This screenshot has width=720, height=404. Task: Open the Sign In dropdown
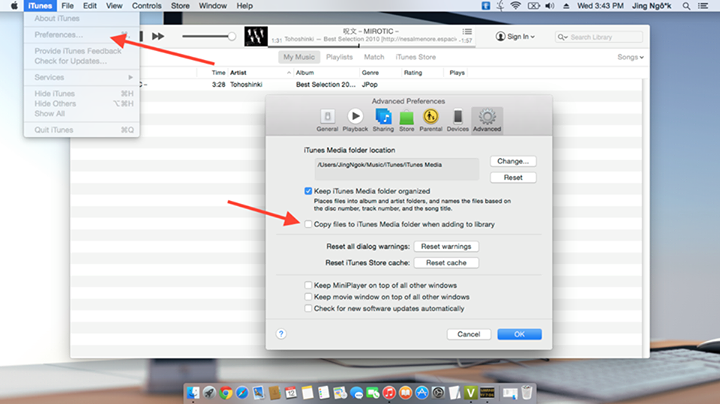pyautogui.click(x=520, y=37)
